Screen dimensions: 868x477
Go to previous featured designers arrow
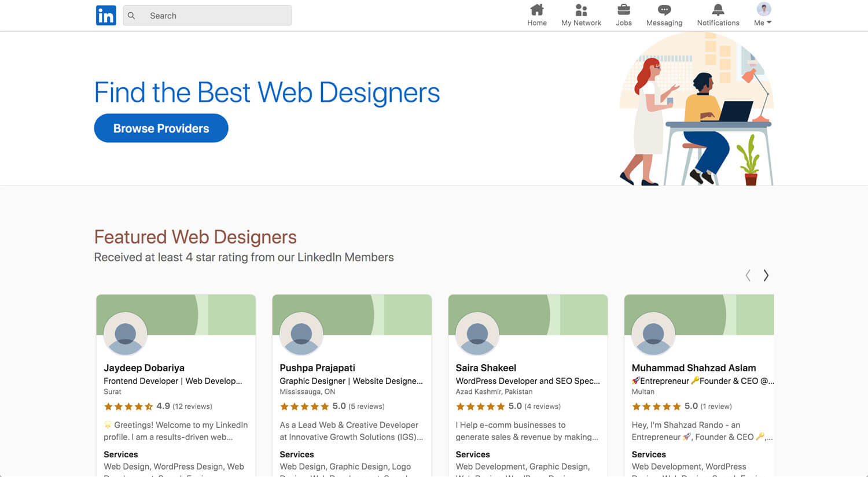coord(748,275)
